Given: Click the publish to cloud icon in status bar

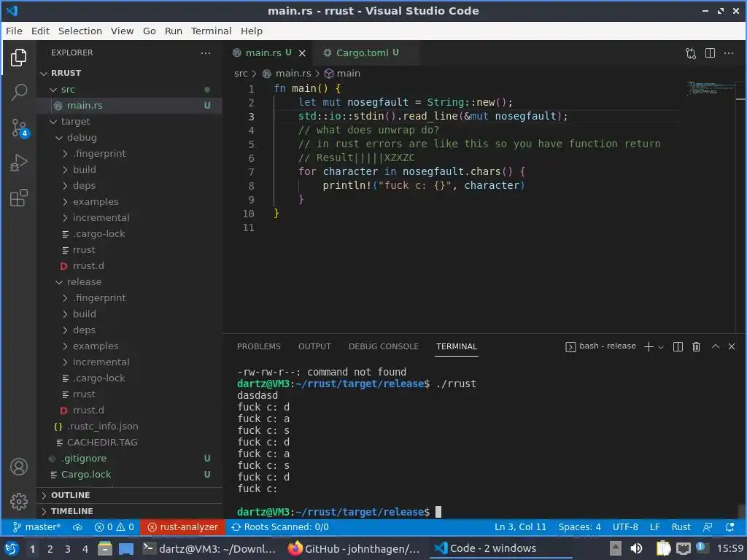Looking at the screenshot, I should [77, 527].
